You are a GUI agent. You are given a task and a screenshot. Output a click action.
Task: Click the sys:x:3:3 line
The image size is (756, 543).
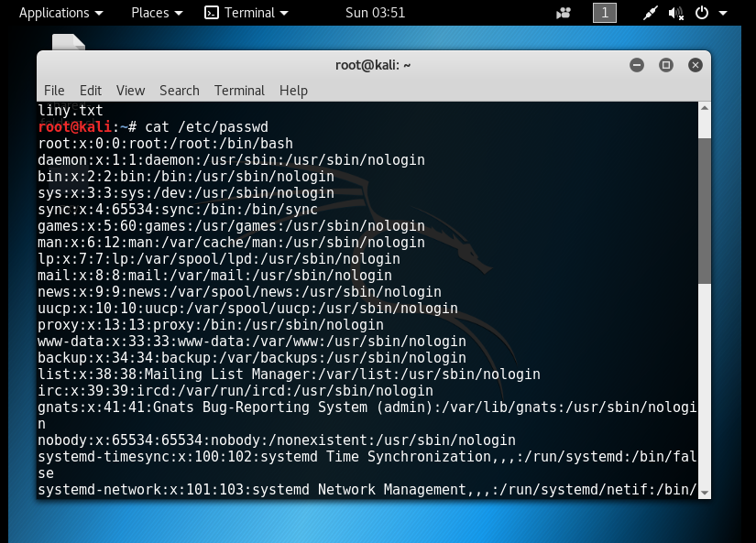coord(186,192)
